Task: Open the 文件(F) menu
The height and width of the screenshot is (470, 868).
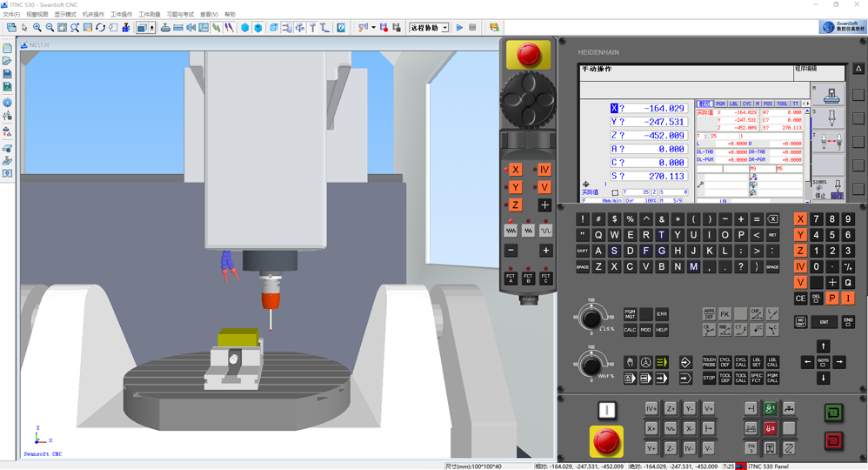Action: coord(11,15)
